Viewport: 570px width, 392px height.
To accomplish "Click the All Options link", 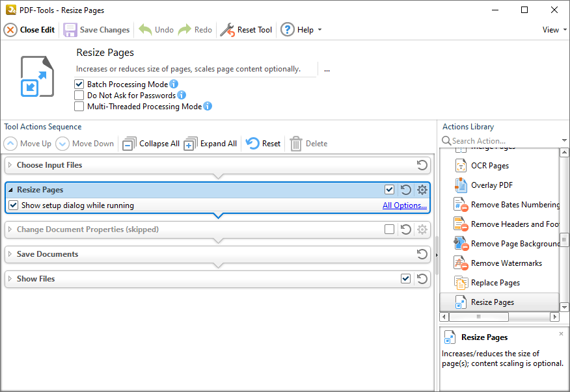I will 404,205.
